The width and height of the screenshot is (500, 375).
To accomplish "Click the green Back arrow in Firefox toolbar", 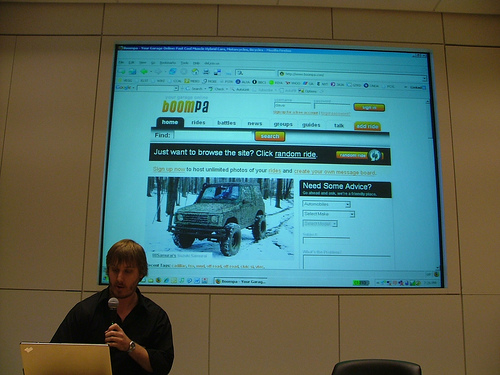I will [144, 71].
